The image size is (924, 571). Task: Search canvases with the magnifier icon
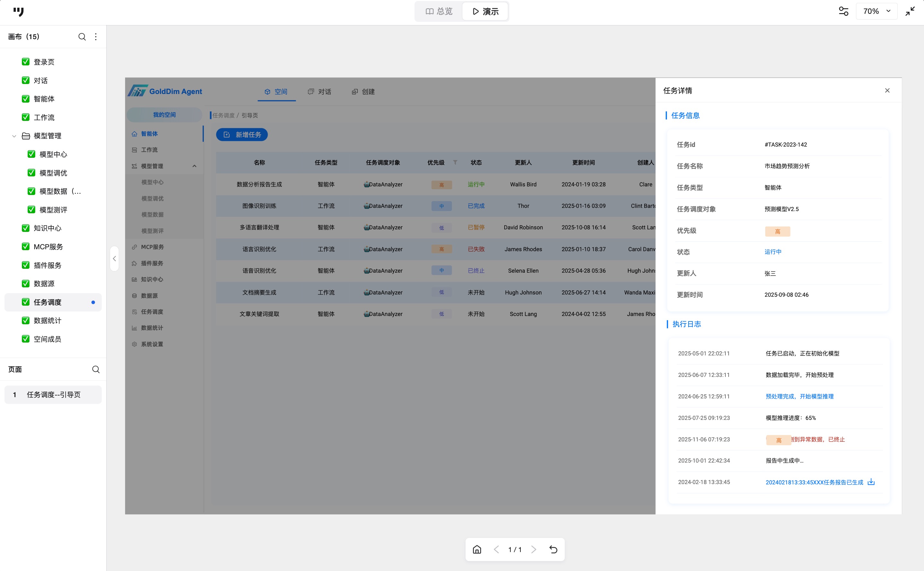(82, 37)
